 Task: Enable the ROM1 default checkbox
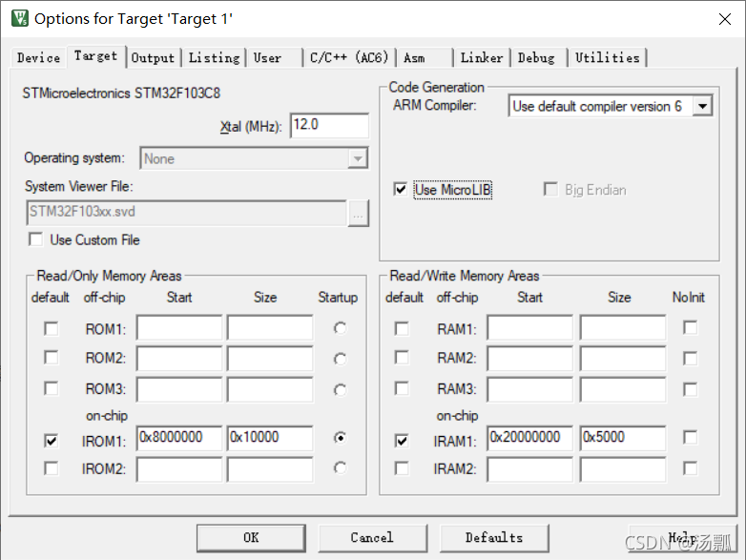point(51,328)
